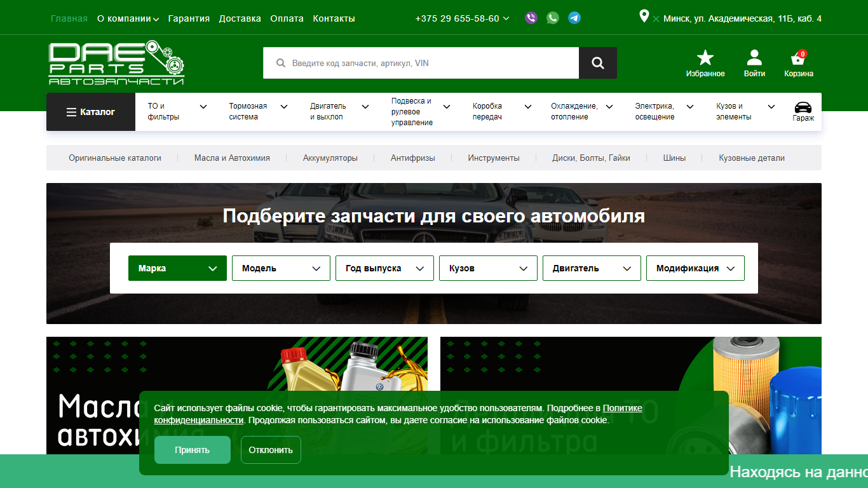Click the DAE Parts logo
The image size is (868, 488).
(x=117, y=63)
